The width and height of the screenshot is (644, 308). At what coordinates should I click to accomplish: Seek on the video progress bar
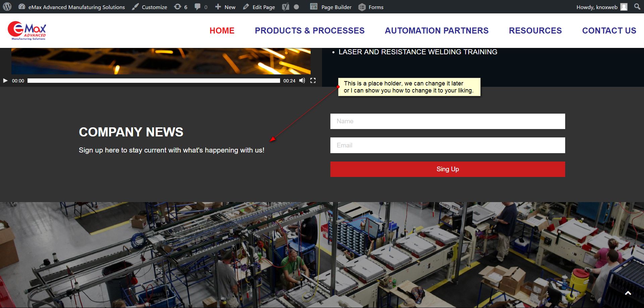pos(154,81)
